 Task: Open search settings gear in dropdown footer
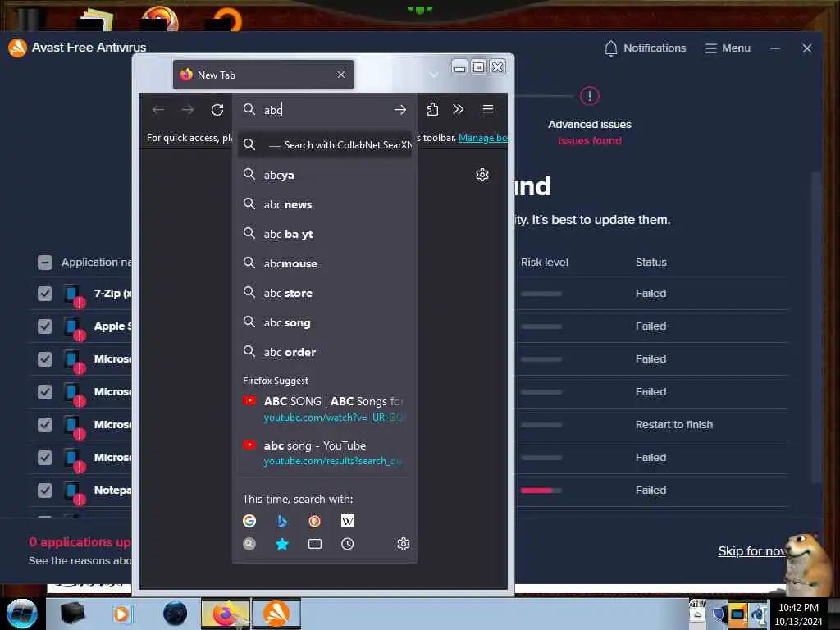[x=404, y=545]
